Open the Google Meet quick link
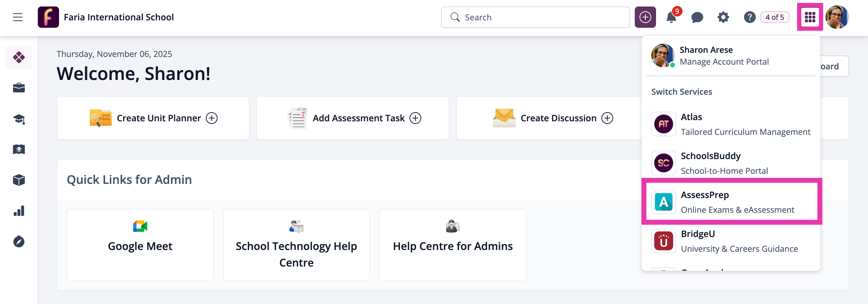This screenshot has height=304, width=868. click(x=140, y=245)
